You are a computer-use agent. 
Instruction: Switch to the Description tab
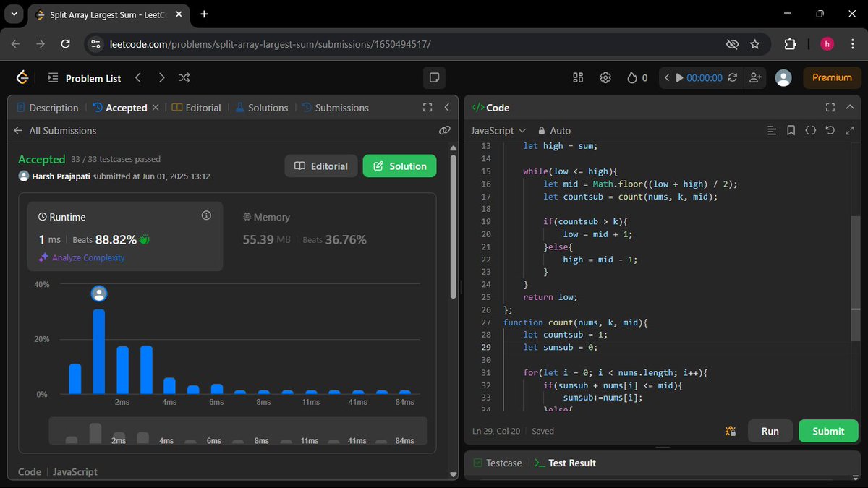tap(47, 108)
